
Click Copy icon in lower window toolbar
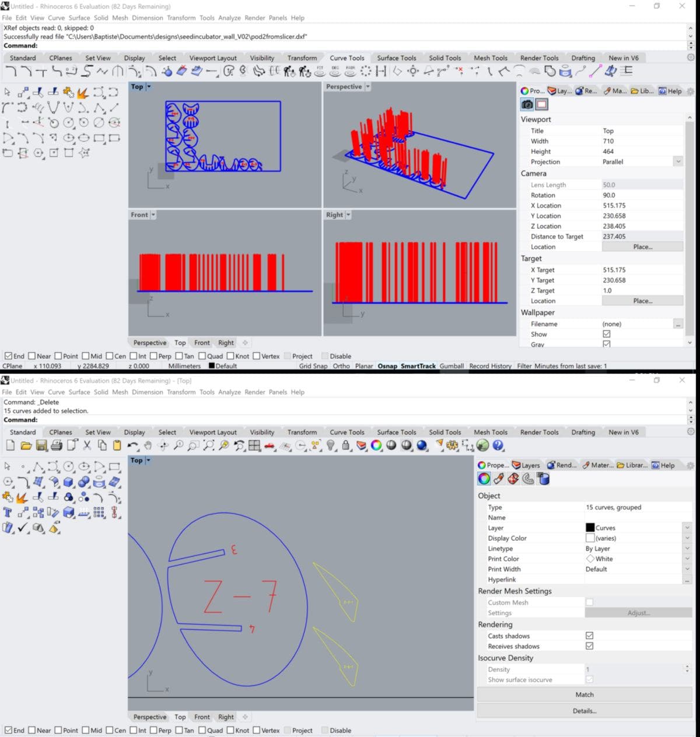102,445
